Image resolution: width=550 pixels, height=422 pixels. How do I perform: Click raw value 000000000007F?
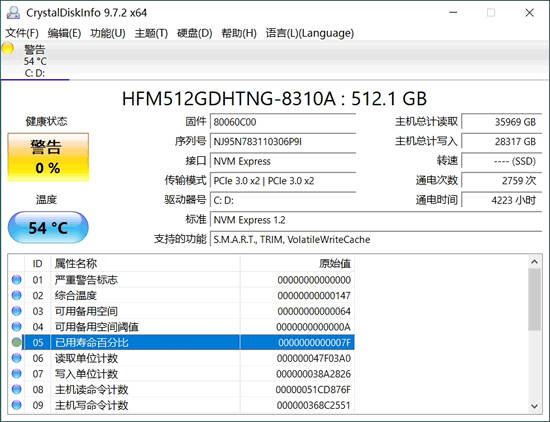click(x=315, y=342)
